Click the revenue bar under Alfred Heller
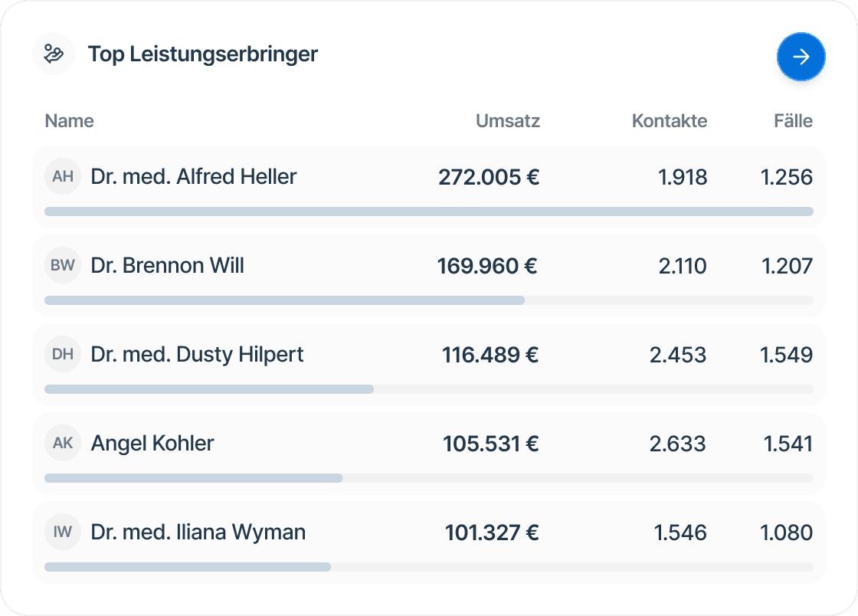This screenshot has width=858, height=616. [x=429, y=211]
